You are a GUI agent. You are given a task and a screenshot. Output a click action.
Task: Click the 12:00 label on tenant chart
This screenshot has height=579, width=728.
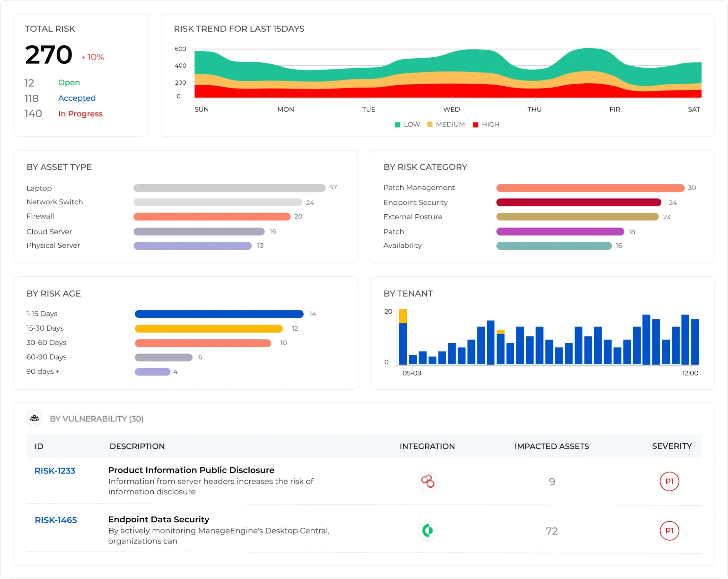coord(690,373)
